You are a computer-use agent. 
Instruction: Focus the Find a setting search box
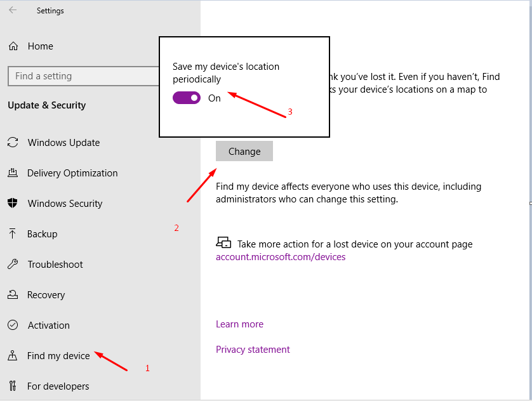83,76
